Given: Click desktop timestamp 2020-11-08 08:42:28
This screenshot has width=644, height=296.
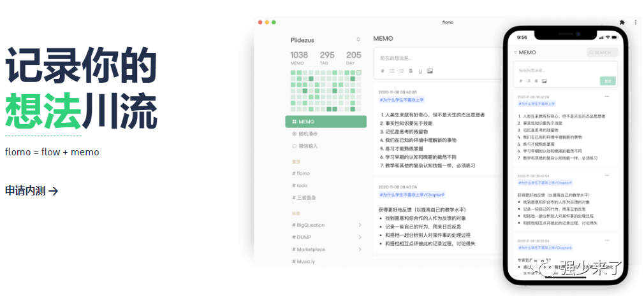Looking at the screenshot, I should [x=398, y=92].
